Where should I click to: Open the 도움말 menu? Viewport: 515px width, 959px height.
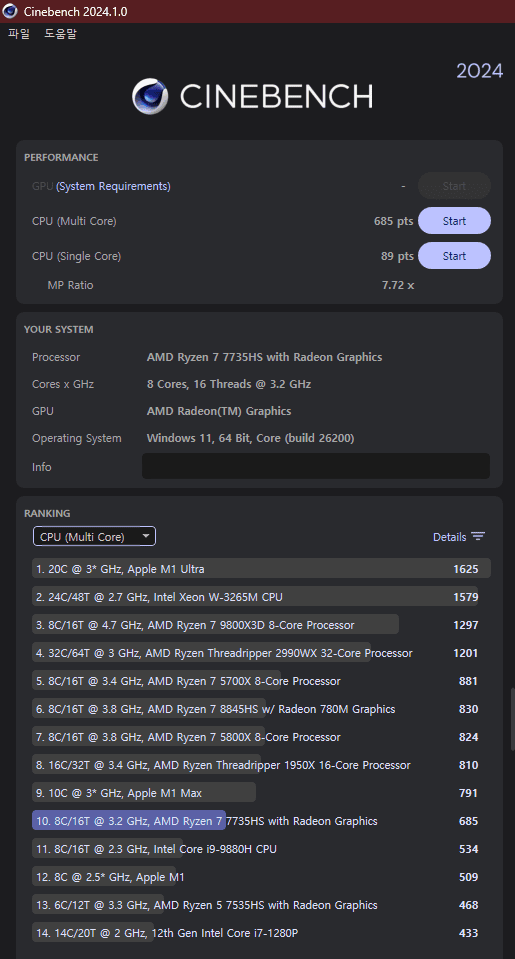click(x=61, y=34)
